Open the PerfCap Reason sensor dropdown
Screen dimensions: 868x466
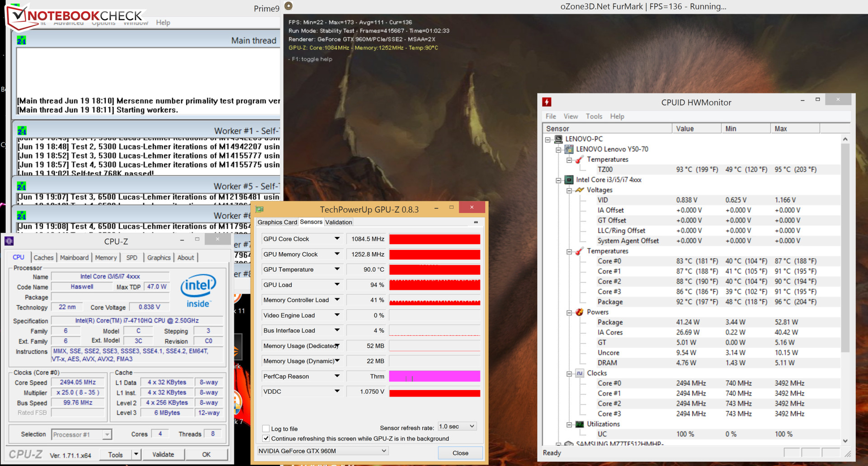click(x=337, y=376)
